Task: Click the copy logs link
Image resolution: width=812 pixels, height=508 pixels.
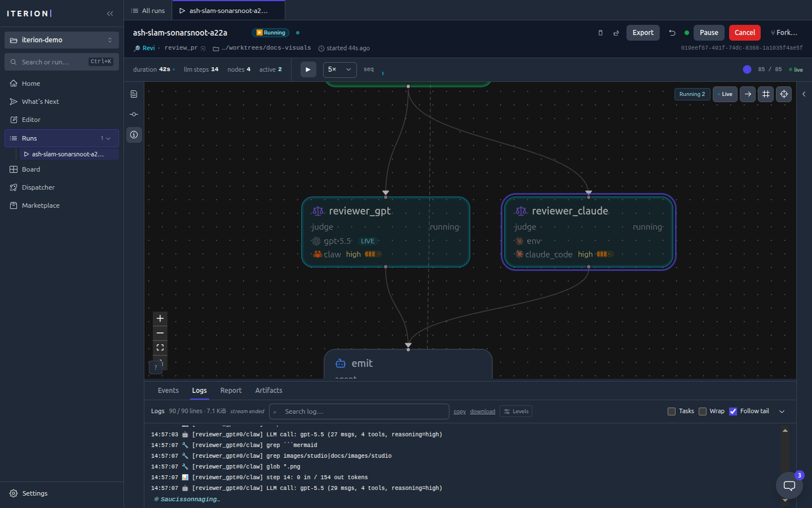Action: 460,411
